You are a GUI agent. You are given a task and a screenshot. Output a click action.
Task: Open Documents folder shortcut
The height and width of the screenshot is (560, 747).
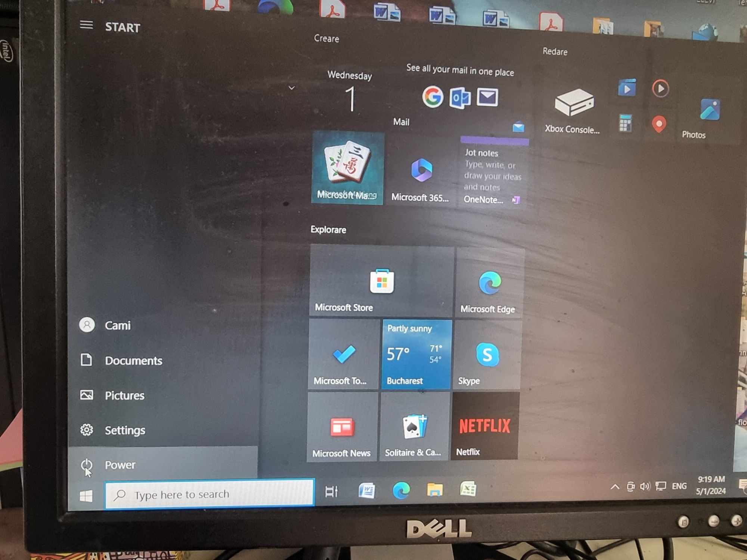pos(134,360)
